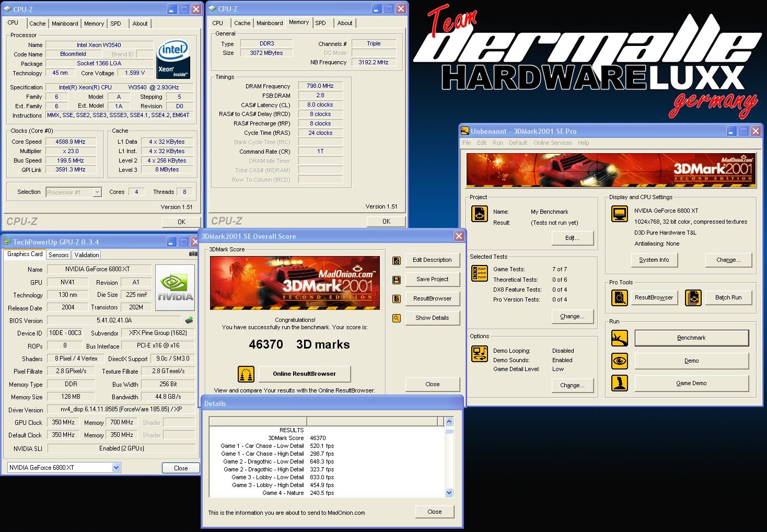
Task: Click the GPU-Z screenshot camera icon
Action: tap(193, 254)
